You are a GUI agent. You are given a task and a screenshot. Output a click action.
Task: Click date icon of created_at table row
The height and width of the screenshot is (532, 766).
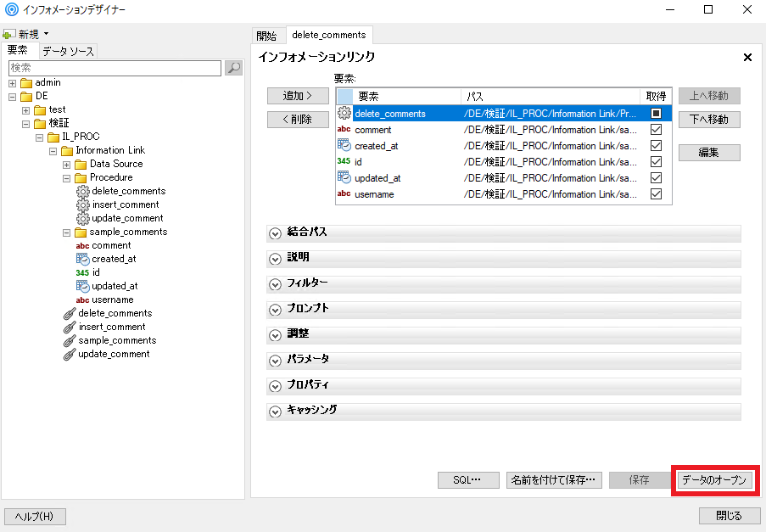tap(344, 145)
